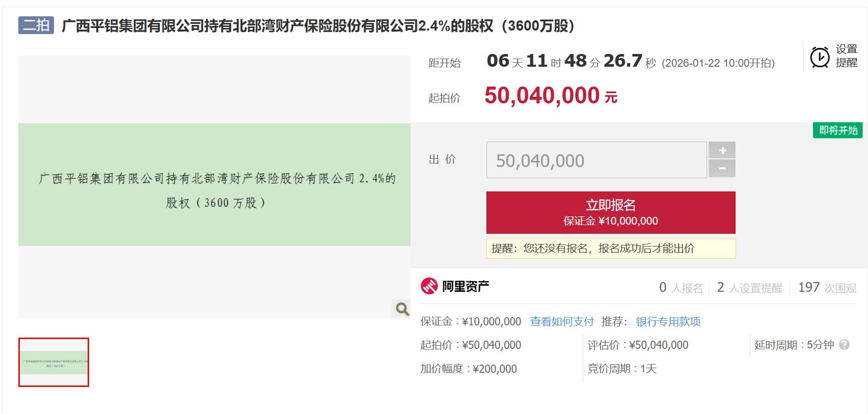Click the 197 次围观 view count
This screenshot has width=868, height=414.
point(827,288)
